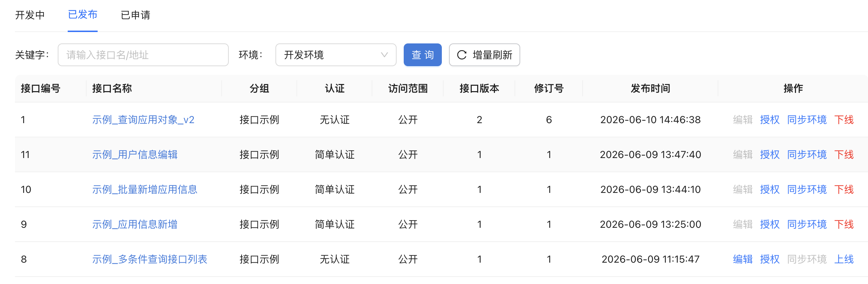Click 简单认证 cell in 示例_用户信息编辑 row
Viewport: 868px width, 284px height.
335,154
